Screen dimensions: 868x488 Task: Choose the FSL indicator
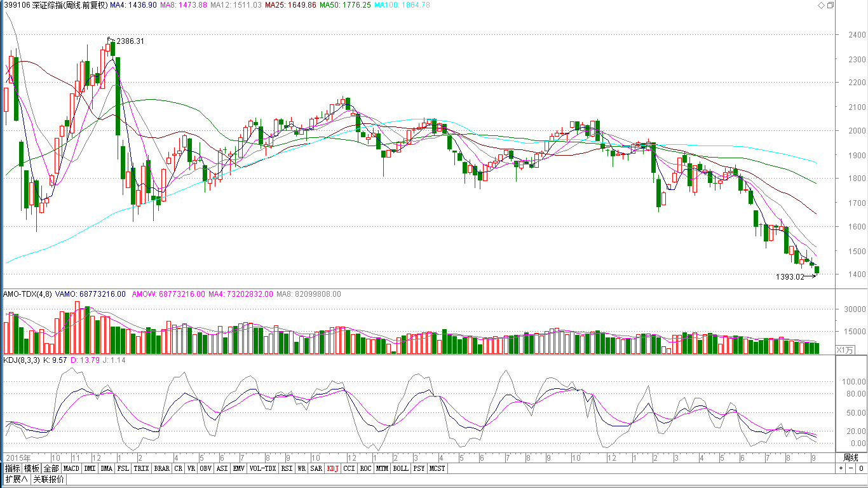(x=123, y=468)
